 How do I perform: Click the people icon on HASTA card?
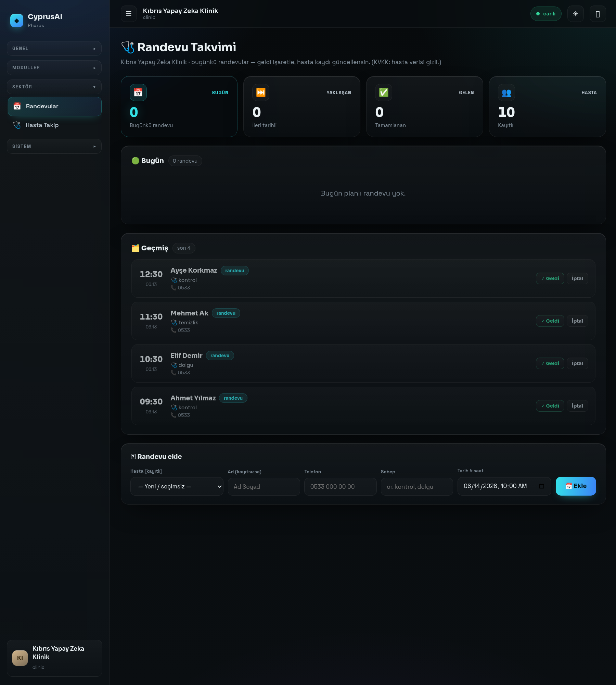[506, 92]
